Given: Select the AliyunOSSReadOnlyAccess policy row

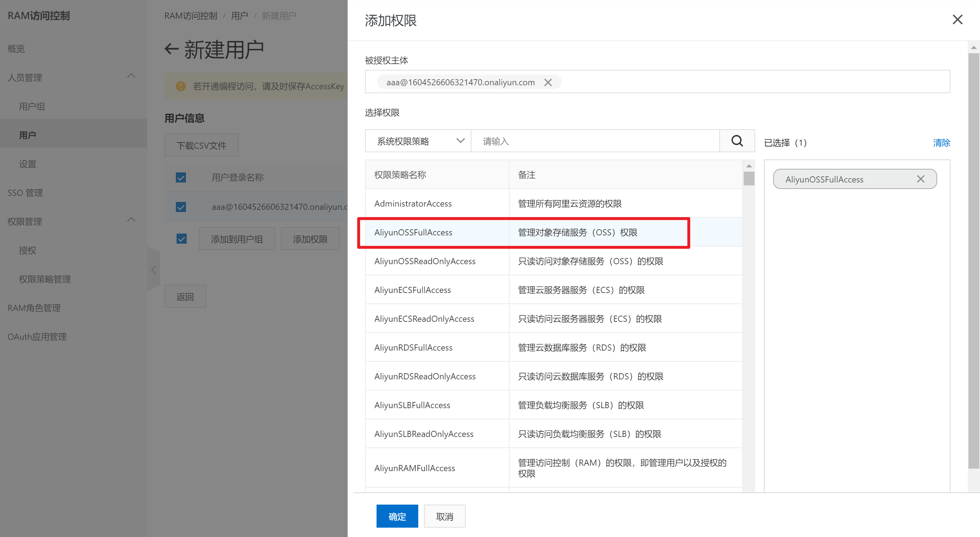Looking at the screenshot, I should pyautogui.click(x=553, y=261).
